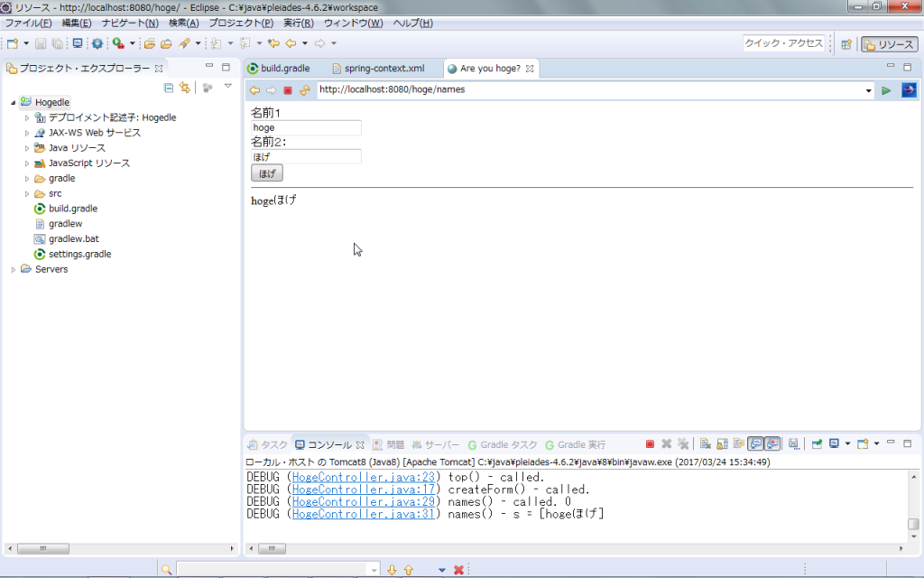Viewport: 924px width, 578px height.
Task: Open page in external browser icon
Action: [909, 90]
